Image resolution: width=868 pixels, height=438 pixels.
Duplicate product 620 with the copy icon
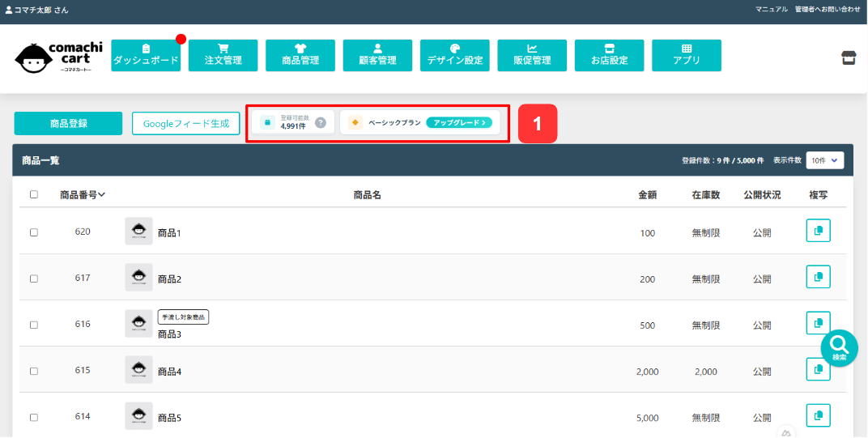(818, 231)
